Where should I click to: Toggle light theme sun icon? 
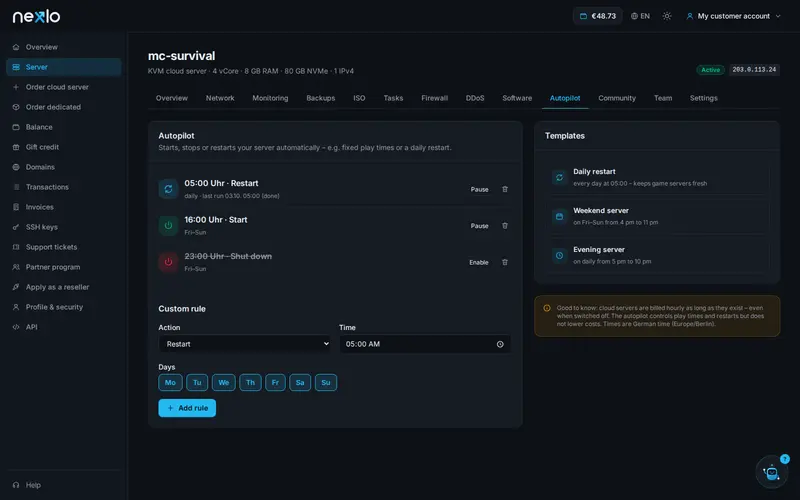tap(667, 16)
